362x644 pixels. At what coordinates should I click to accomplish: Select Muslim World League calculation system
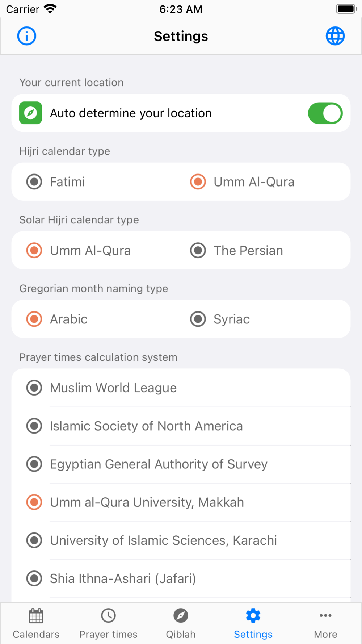pos(34,388)
